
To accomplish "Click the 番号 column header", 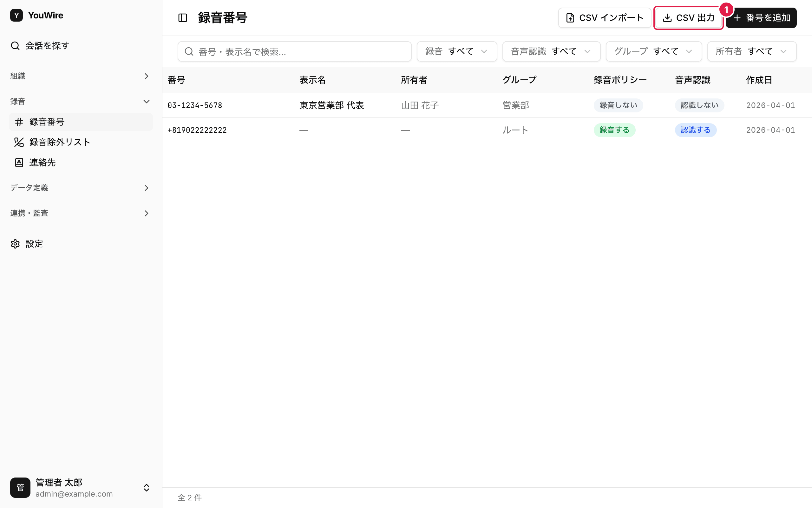I will (176, 80).
